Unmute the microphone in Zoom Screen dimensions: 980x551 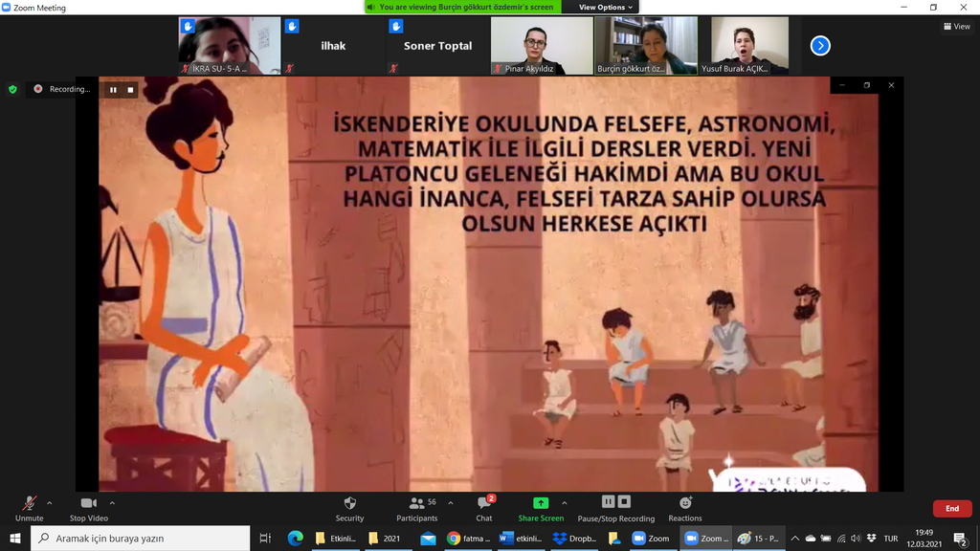point(29,509)
